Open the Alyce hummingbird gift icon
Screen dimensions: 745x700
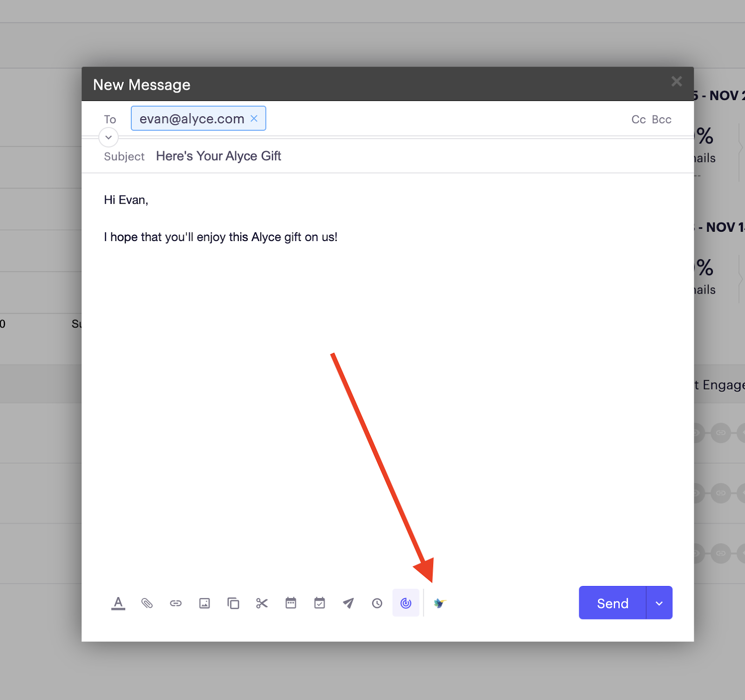(x=440, y=603)
